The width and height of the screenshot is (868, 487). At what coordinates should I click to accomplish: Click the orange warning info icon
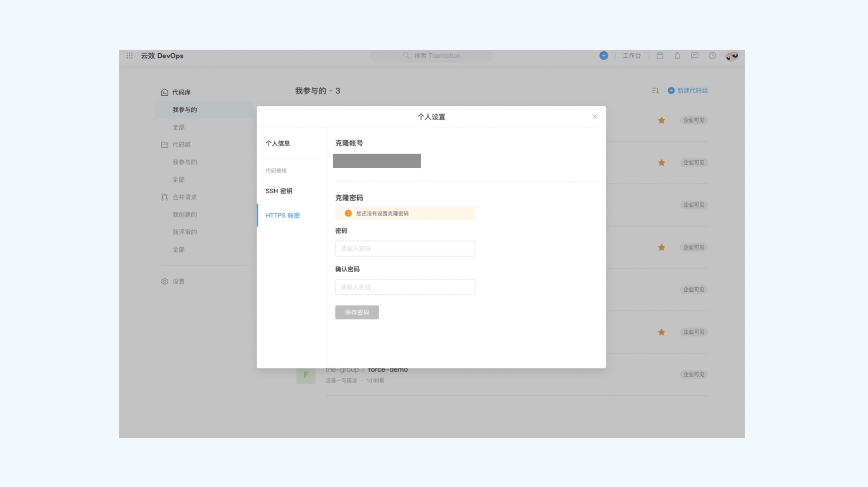[348, 213]
